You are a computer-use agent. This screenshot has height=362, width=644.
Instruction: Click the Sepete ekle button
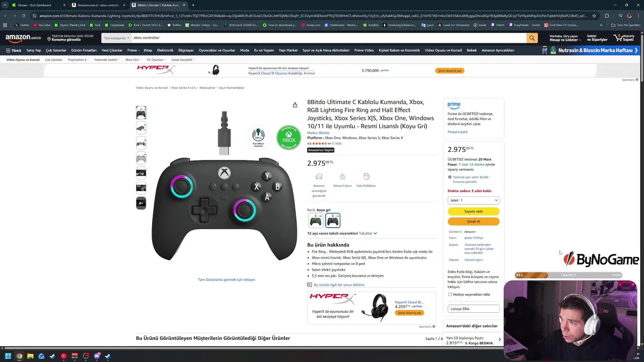tap(473, 211)
